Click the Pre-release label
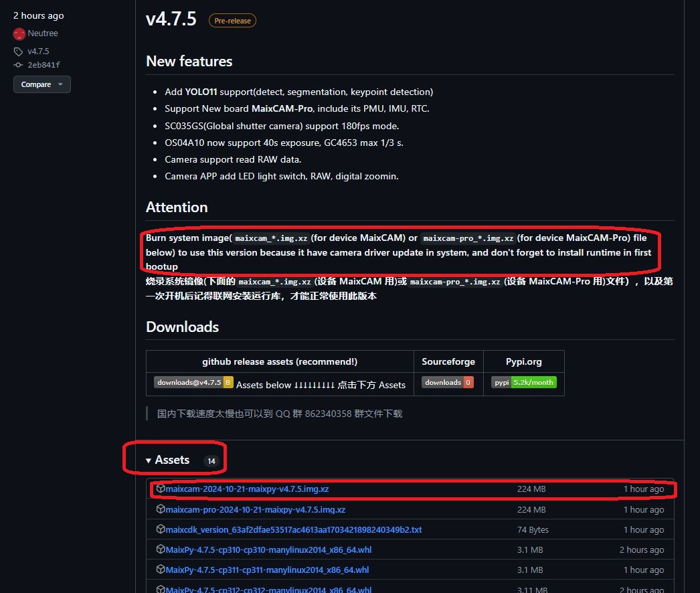The image size is (700, 593). (x=232, y=21)
